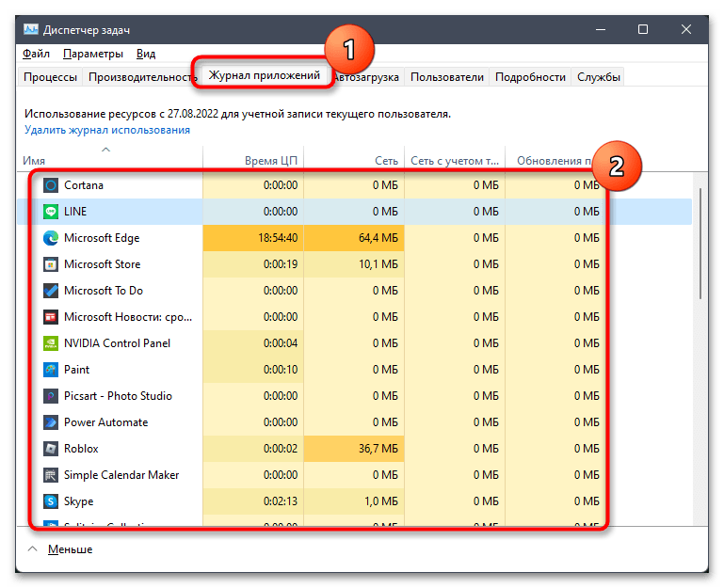Select the Power Automate row name
724x588 pixels.
pos(105,422)
